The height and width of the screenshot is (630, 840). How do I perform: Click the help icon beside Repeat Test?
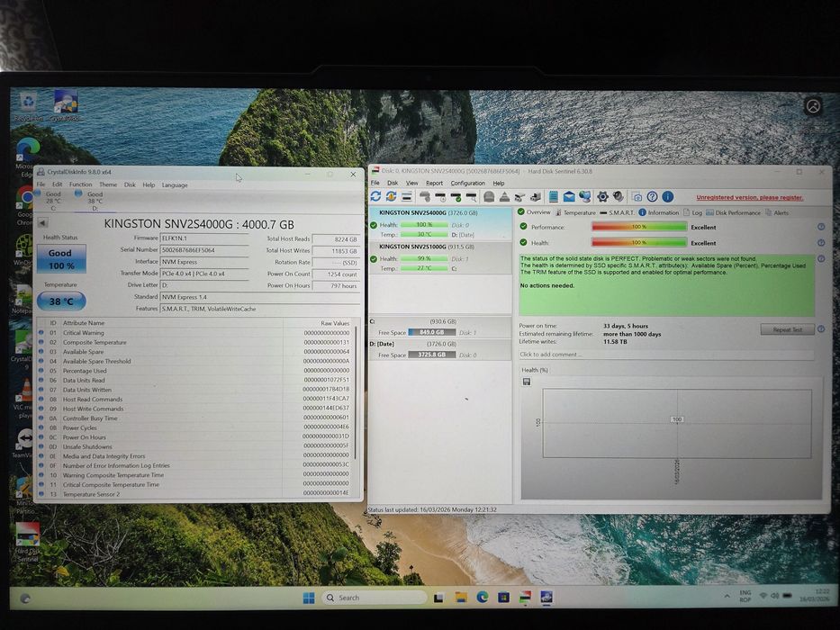click(x=821, y=328)
